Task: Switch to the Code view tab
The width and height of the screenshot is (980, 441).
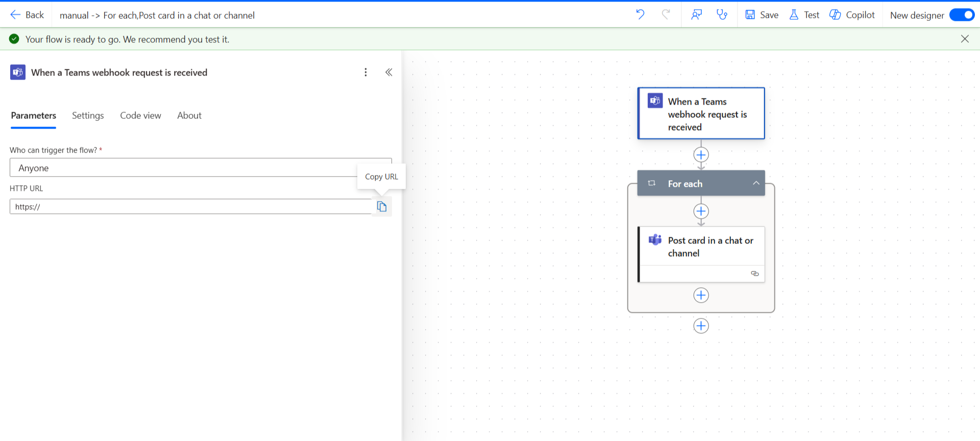Action: tap(140, 115)
